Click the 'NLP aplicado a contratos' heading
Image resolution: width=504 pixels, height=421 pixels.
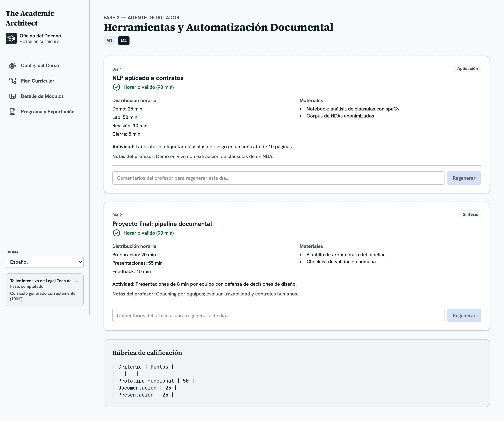(x=148, y=78)
